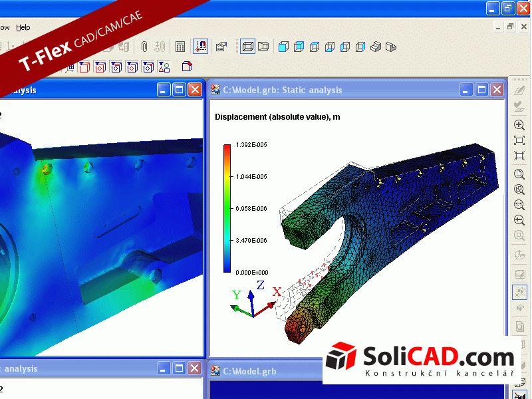Click the paperclip attachment icon in toolbar
The width and height of the screenshot is (532, 399).
(144, 47)
